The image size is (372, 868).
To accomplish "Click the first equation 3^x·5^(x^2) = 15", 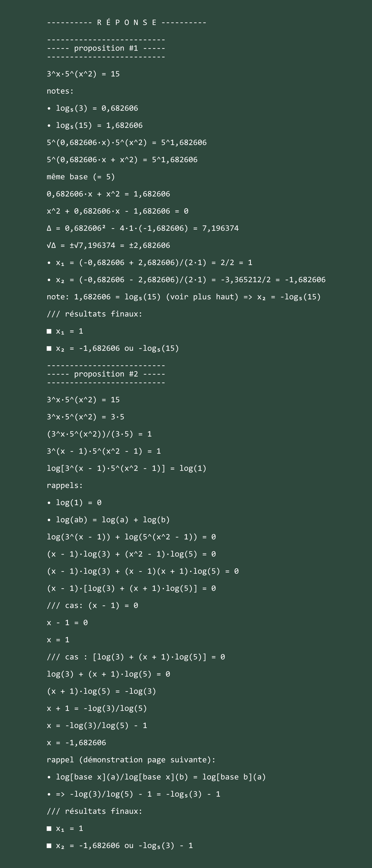I will [83, 74].
